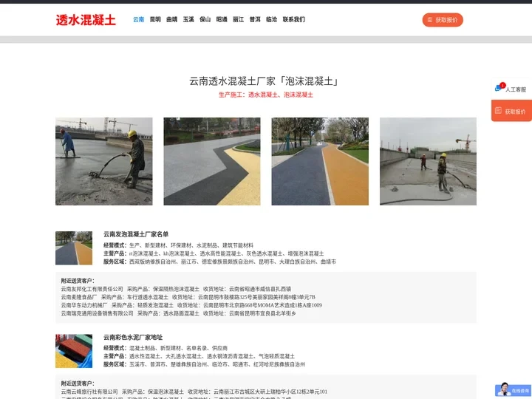Open the blue and orange path photo
Viewport: 532px width, 399px height.
320,161
